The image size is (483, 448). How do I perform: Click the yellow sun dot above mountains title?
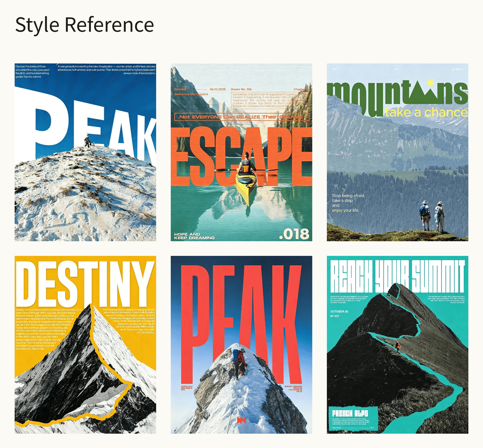pyautogui.click(x=430, y=83)
